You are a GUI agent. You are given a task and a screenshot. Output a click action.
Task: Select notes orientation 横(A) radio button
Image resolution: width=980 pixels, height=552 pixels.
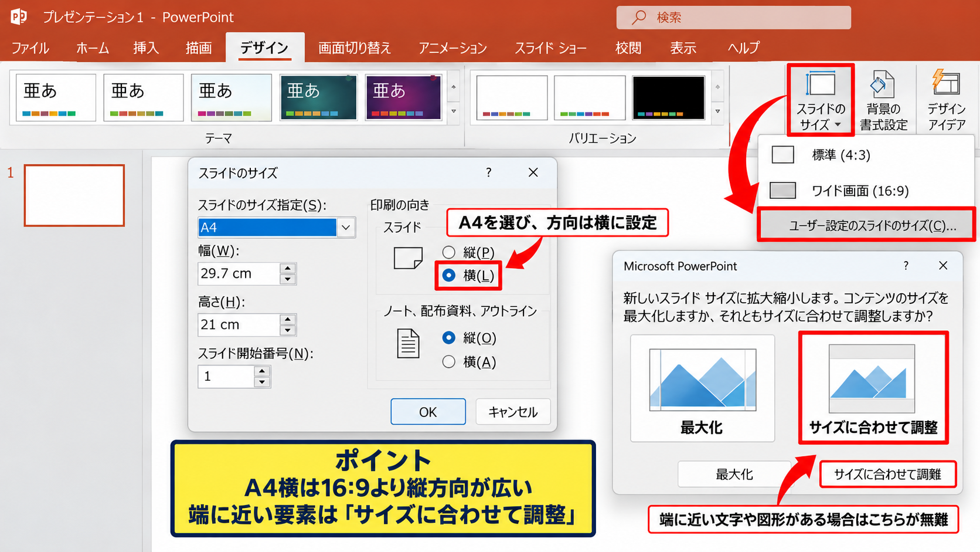[x=449, y=362]
